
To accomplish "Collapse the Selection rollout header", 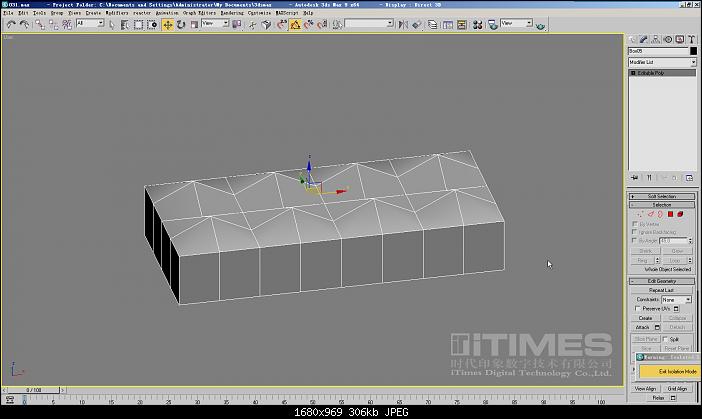I will coord(662,205).
